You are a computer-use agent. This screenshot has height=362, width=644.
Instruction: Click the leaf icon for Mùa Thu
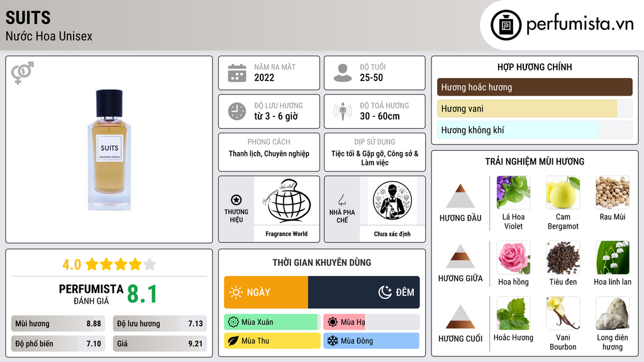[x=233, y=341]
